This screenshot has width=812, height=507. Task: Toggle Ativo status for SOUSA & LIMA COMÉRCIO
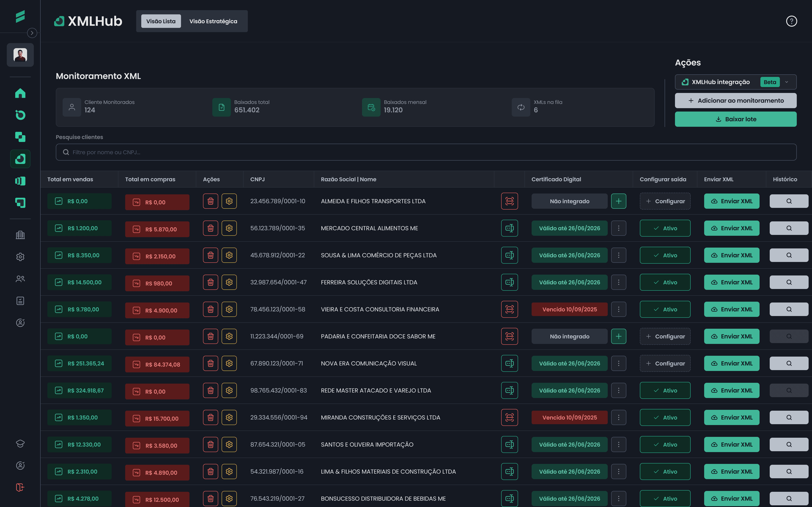click(x=665, y=255)
